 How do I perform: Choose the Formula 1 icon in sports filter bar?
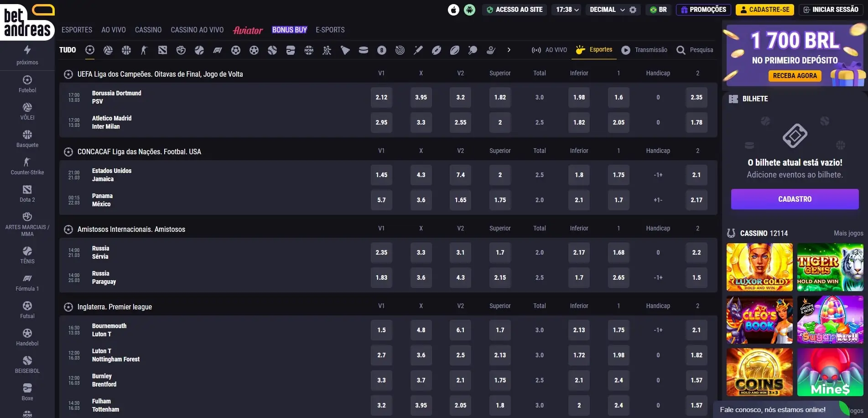[x=218, y=50]
